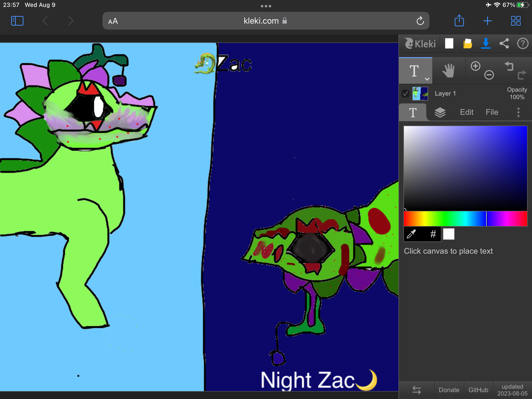Zoom out with the minus magnifier
The image size is (532, 399).
pos(489,75)
